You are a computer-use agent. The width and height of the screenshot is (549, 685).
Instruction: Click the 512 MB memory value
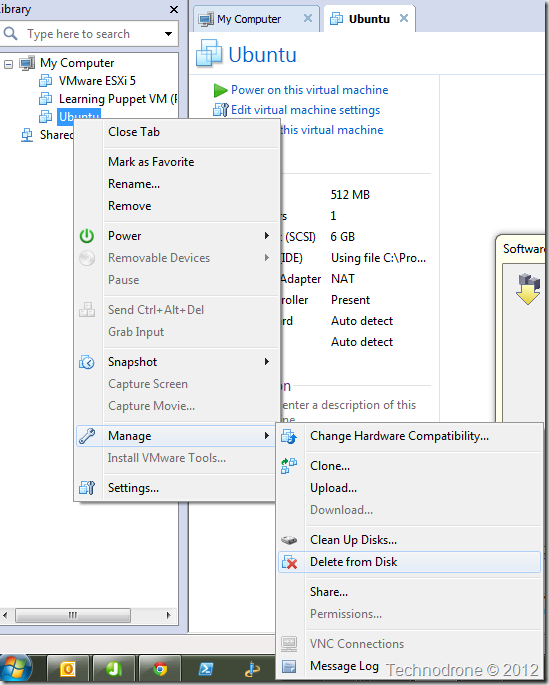(x=350, y=195)
